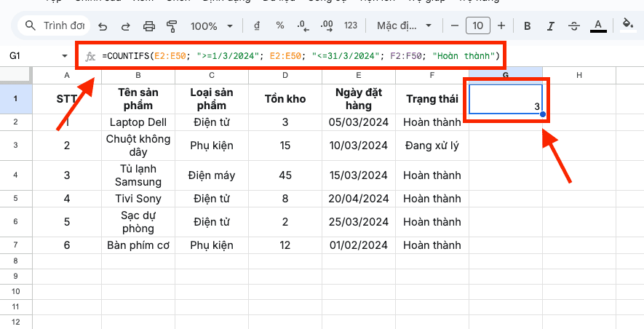The width and height of the screenshot is (644, 329).
Task: Open the 123 number format menu
Action: [350, 26]
